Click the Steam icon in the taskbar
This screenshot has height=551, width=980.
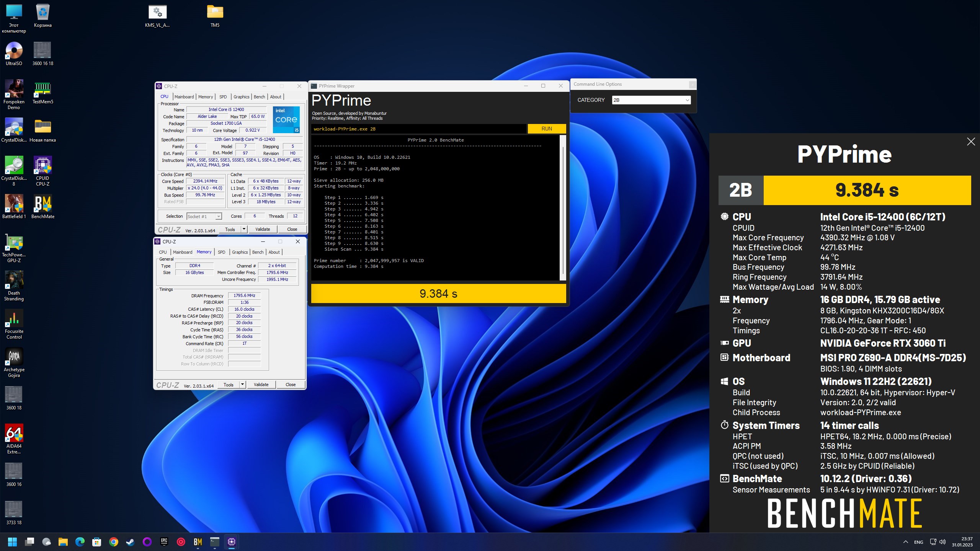[x=131, y=542]
